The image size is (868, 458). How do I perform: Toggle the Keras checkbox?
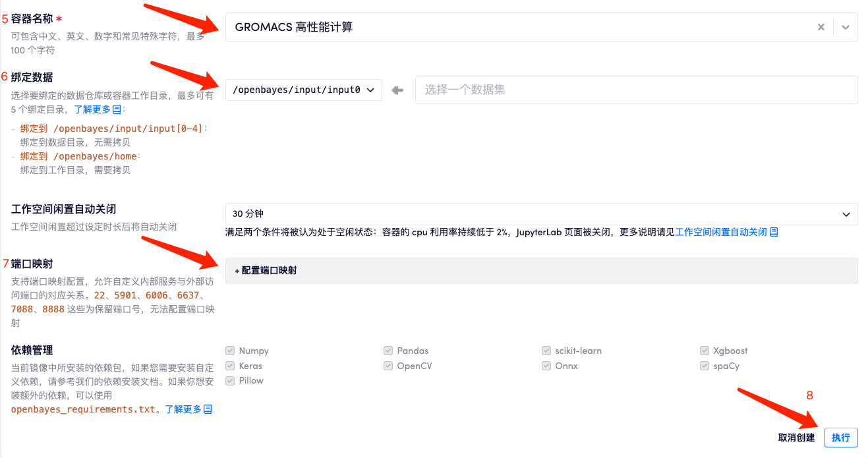coord(230,366)
